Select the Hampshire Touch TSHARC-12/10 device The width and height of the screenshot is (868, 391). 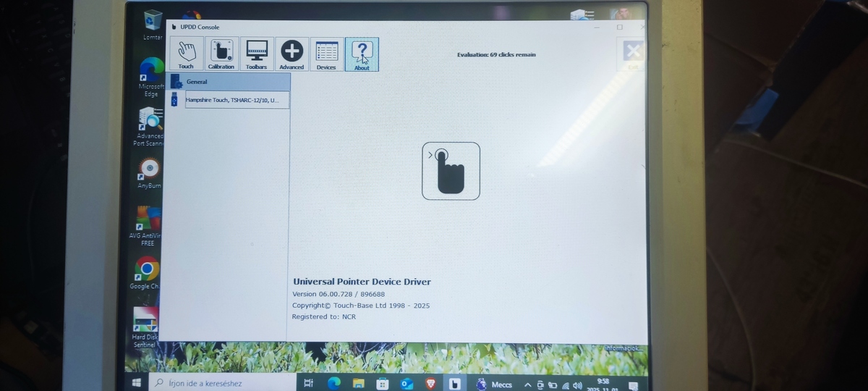[237, 100]
